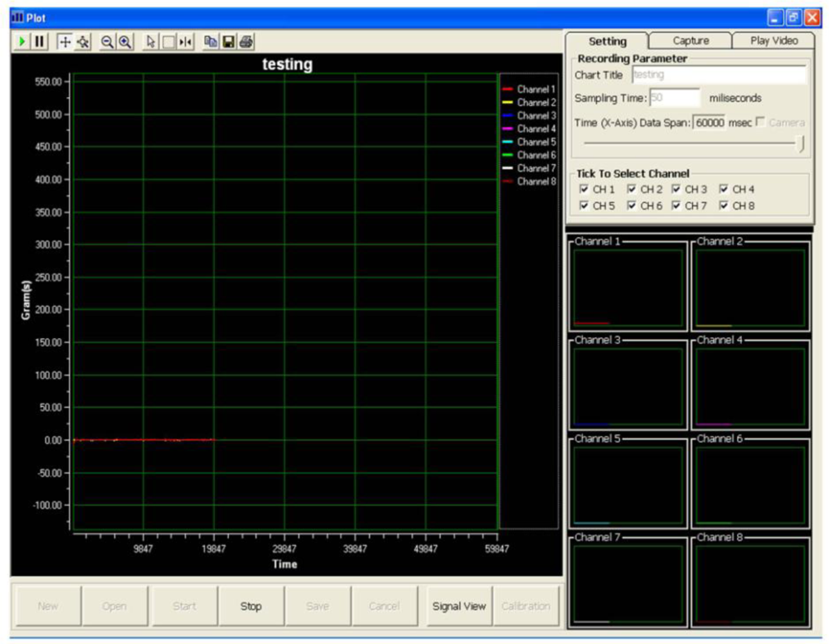Select the arrow pointer cursor tool
The image size is (829, 644).
pyautogui.click(x=151, y=41)
